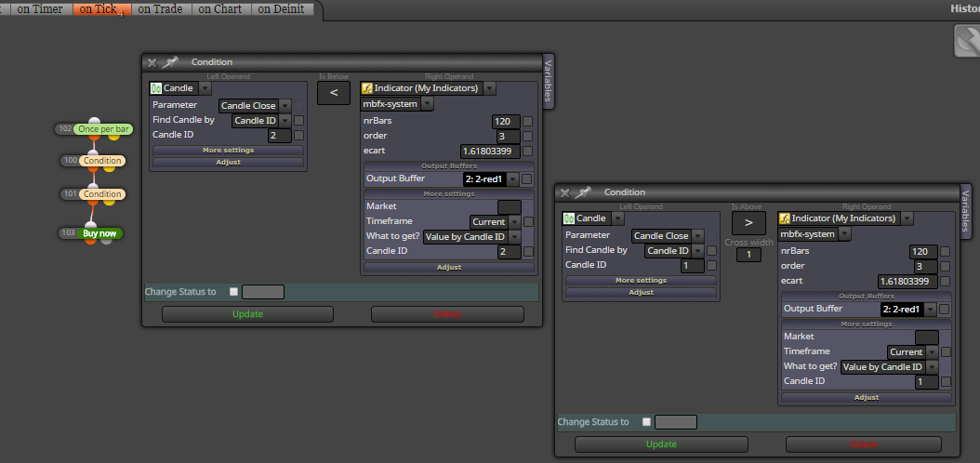Screen dimensions: 980x463
Task: Switch to the on Trade tab
Action: [x=160, y=8]
